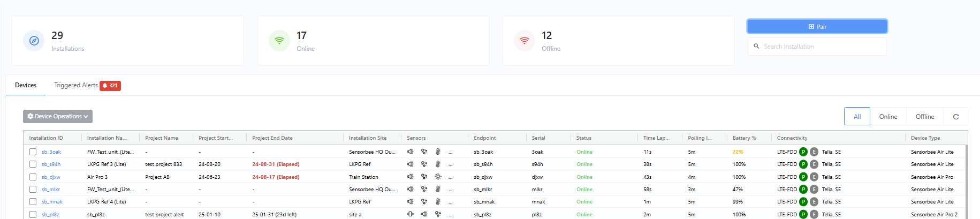The width and height of the screenshot is (980, 219).
Task: Click the compass icon on the Installations card
Action: tap(34, 41)
